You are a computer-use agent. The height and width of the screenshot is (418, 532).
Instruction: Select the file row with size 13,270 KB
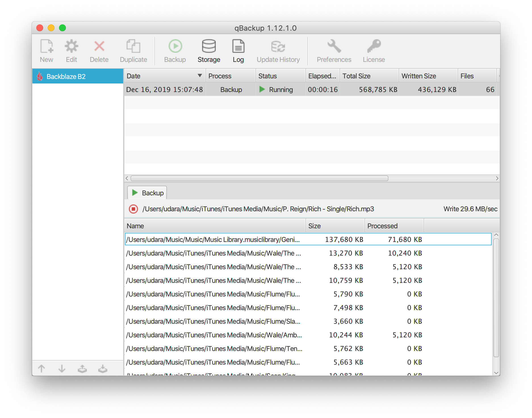pos(308,253)
